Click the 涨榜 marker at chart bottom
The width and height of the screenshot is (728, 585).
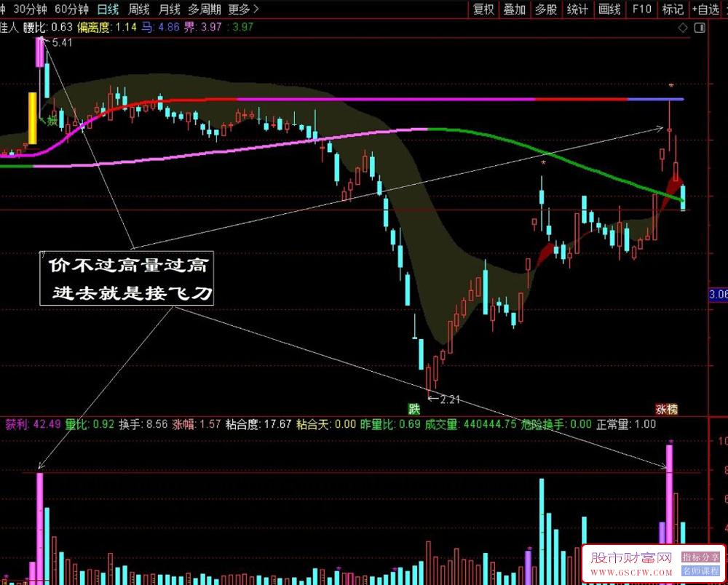pyautogui.click(x=666, y=409)
